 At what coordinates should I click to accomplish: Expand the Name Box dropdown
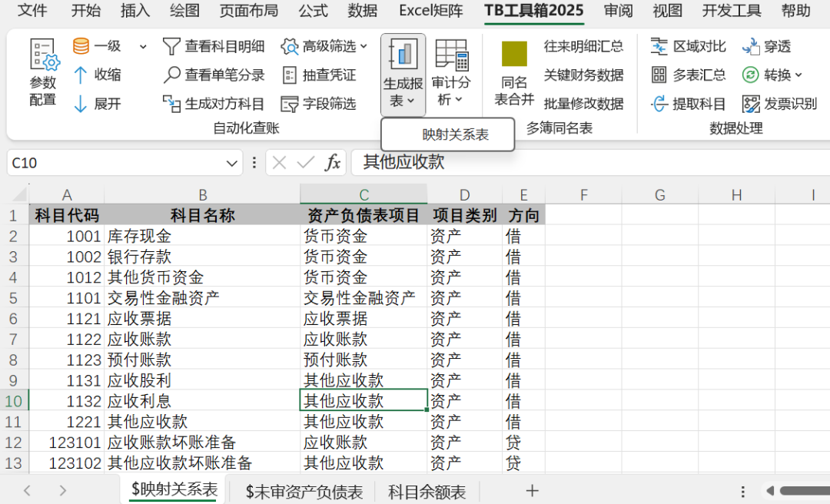[x=232, y=162]
